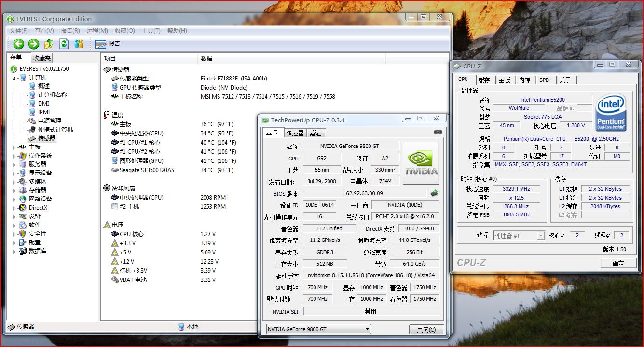644x347 pixels.
Task: Collapse the 计算机 tree node
Action: pos(14,78)
